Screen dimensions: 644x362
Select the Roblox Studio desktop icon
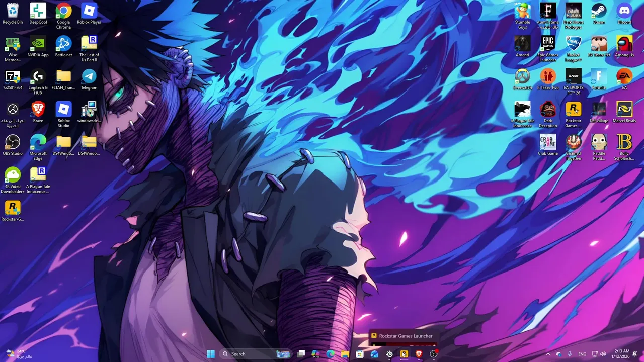point(63,114)
